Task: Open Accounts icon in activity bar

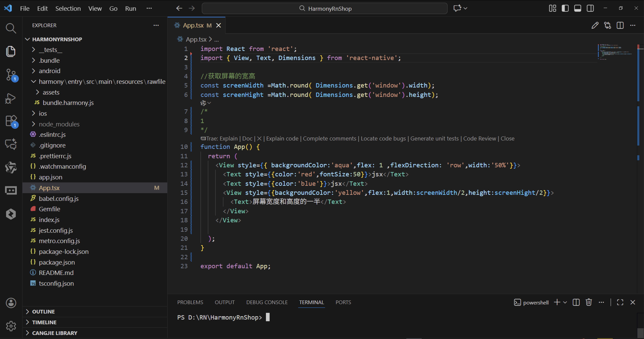Action: coord(11,303)
